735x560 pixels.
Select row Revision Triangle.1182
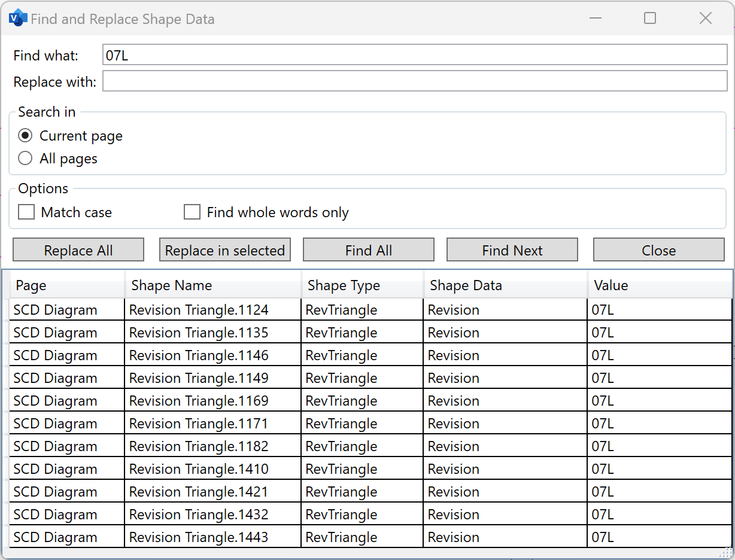[x=370, y=446]
